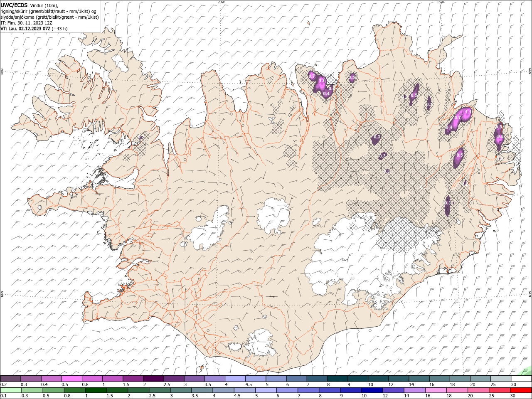Pick lower legend swatch between 25 and 30
This screenshot has width=532, height=399.
click(500, 390)
